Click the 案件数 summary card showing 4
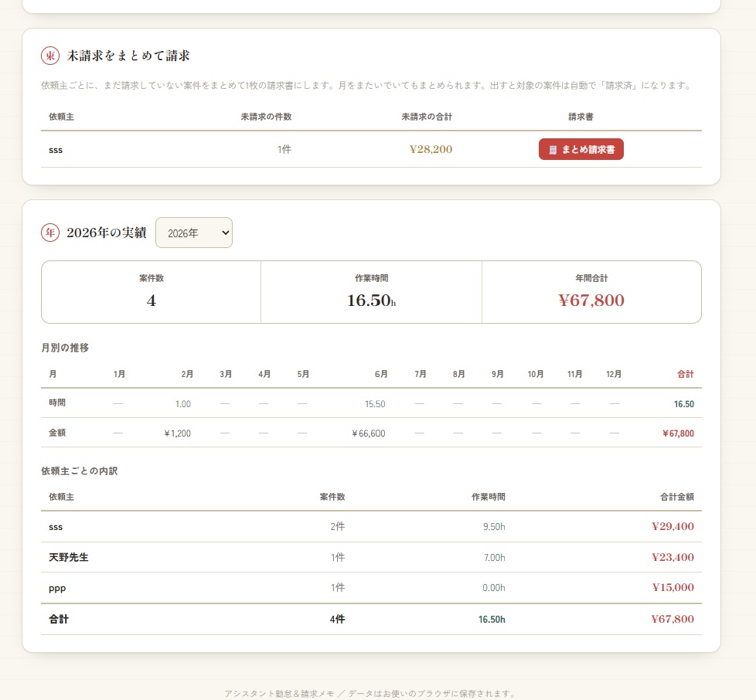The height and width of the screenshot is (700, 756). (152, 292)
